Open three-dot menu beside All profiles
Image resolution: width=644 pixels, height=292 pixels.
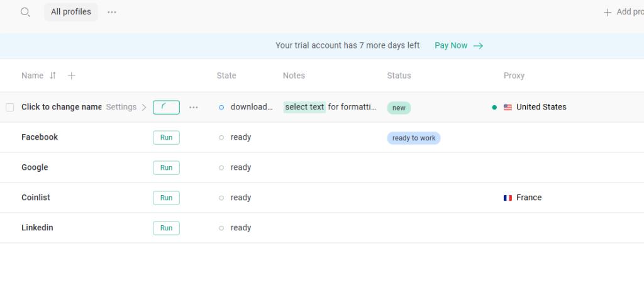click(x=112, y=13)
